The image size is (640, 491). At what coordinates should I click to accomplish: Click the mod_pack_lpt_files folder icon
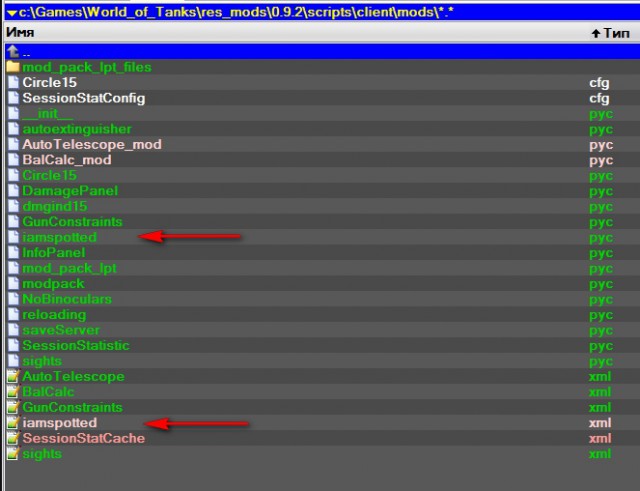[x=13, y=67]
